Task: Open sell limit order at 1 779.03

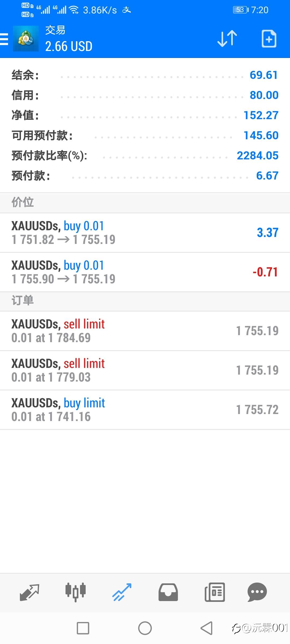Action: pyautogui.click(x=145, y=370)
